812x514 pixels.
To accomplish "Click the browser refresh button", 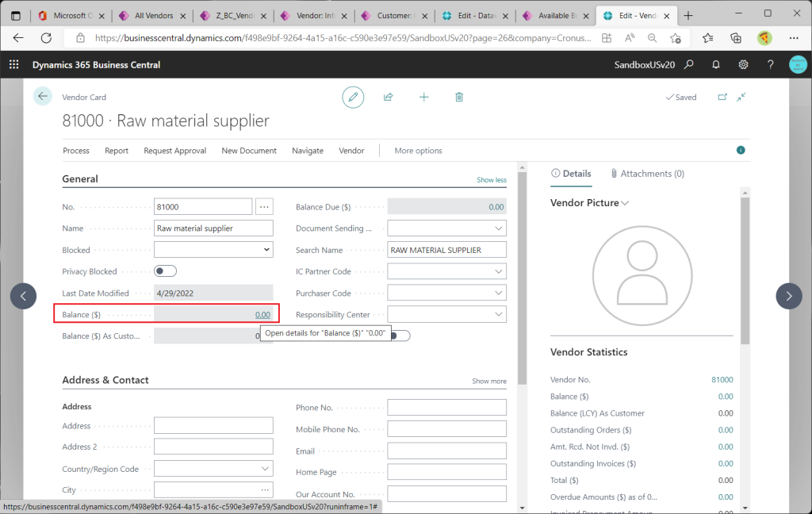I will 46,38.
